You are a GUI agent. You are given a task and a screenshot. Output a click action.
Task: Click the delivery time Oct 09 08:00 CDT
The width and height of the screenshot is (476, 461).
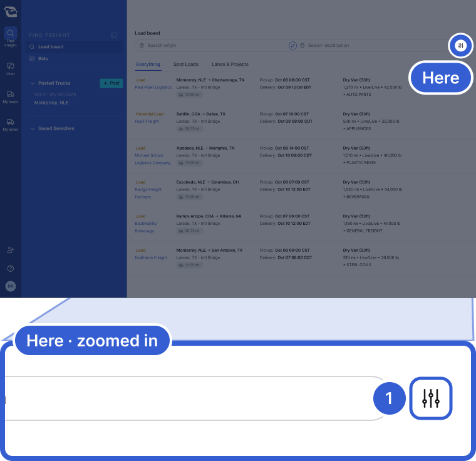(295, 122)
